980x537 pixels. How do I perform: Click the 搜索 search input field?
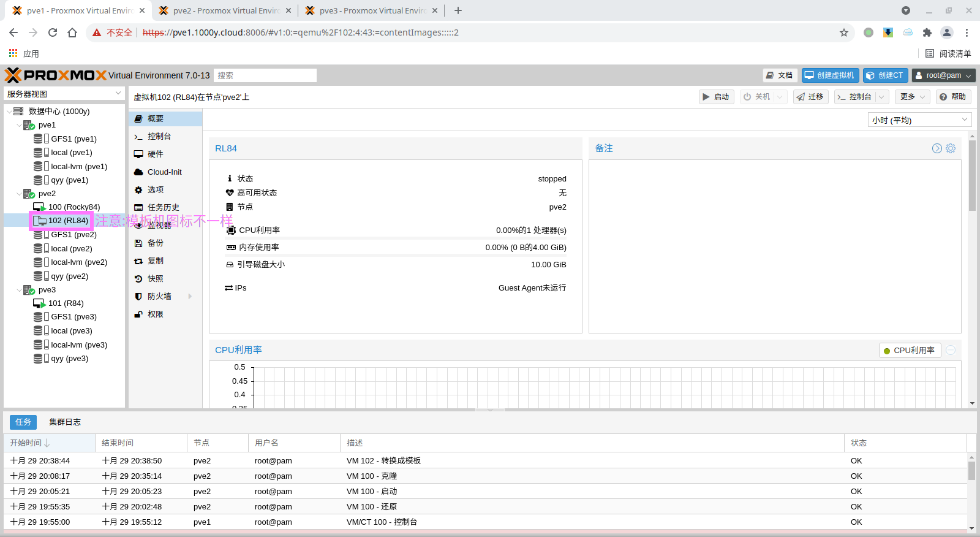pyautogui.click(x=265, y=75)
